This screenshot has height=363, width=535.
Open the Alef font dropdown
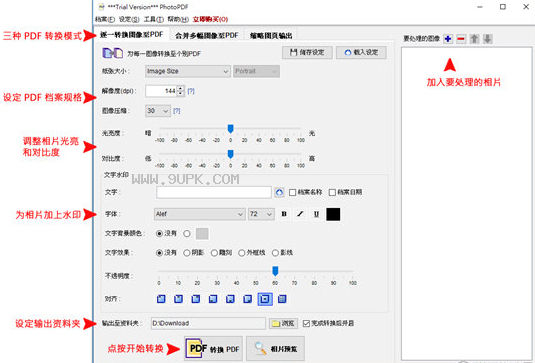point(200,214)
